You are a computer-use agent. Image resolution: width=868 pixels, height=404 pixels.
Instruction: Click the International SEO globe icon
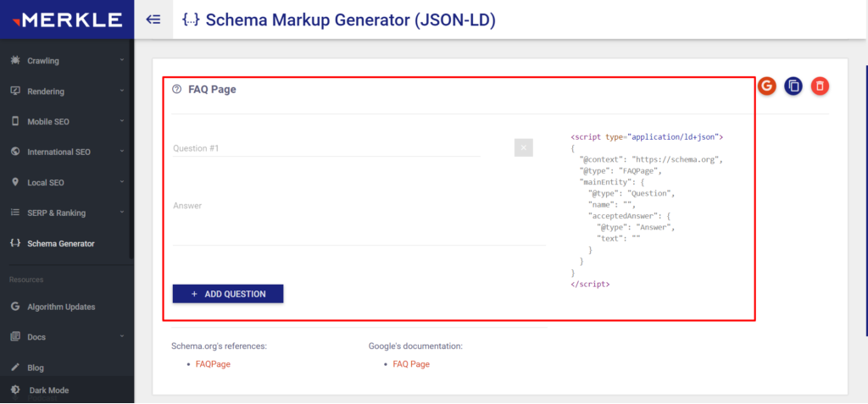pyautogui.click(x=15, y=152)
